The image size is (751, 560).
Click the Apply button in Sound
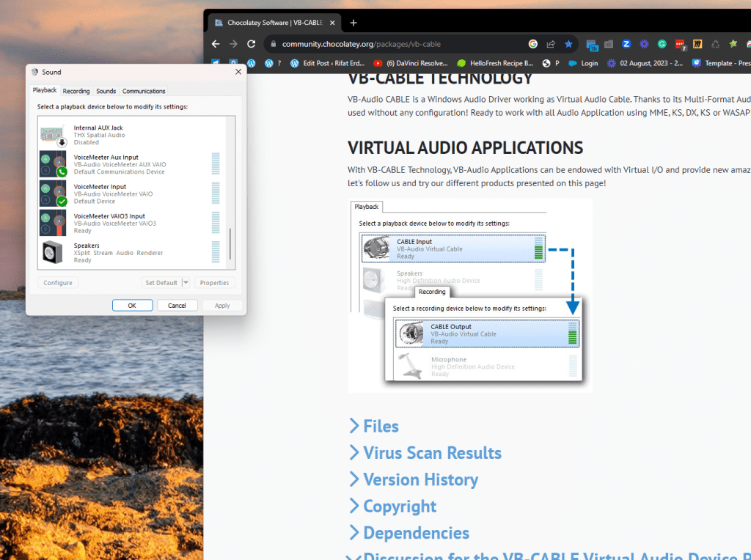point(222,306)
